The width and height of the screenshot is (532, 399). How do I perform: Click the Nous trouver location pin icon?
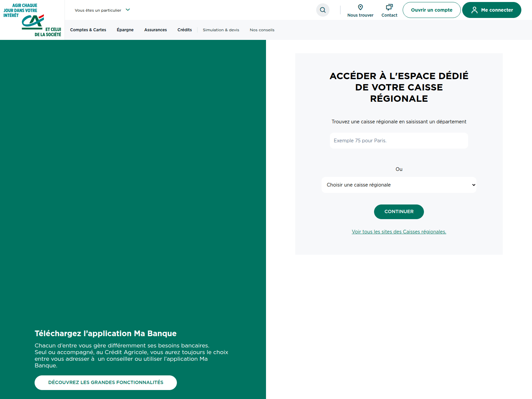tap(360, 7)
